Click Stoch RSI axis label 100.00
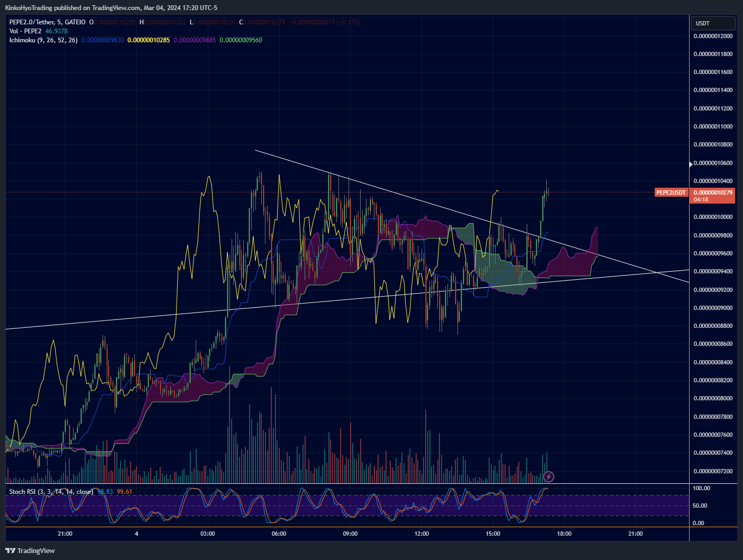Viewport: 743px width, 560px height. click(701, 488)
